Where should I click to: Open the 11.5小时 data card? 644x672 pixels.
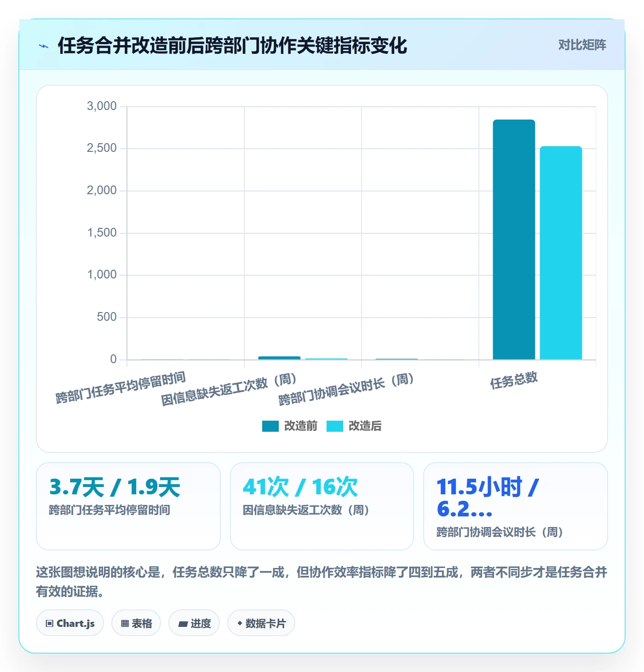[516, 506]
